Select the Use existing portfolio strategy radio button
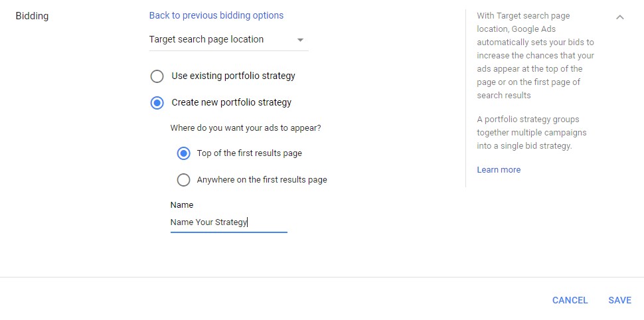 157,76
